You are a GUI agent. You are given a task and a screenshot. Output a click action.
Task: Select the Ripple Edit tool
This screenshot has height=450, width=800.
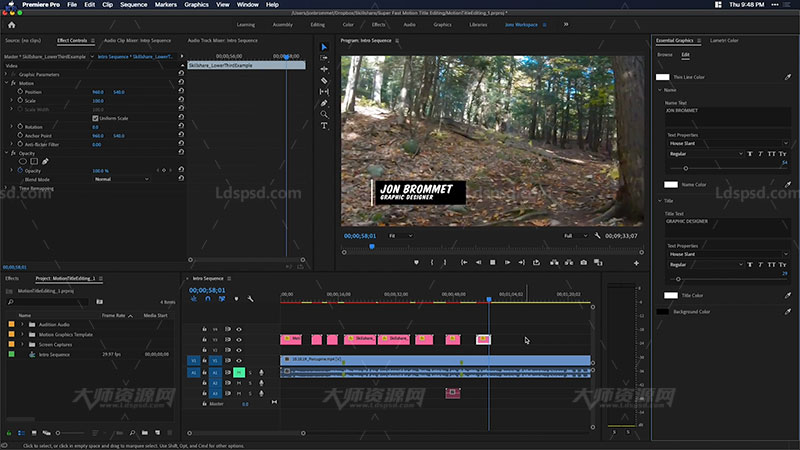pyautogui.click(x=324, y=69)
